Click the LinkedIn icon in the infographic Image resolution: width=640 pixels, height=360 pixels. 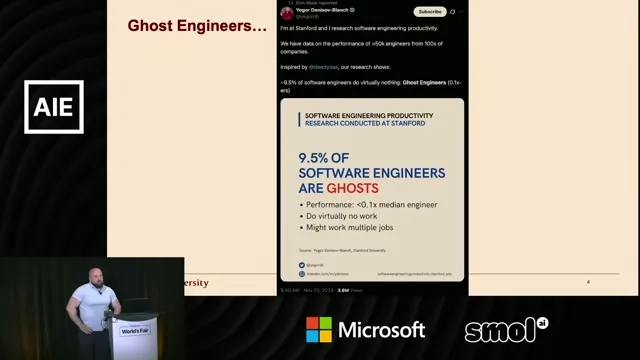pos(302,274)
